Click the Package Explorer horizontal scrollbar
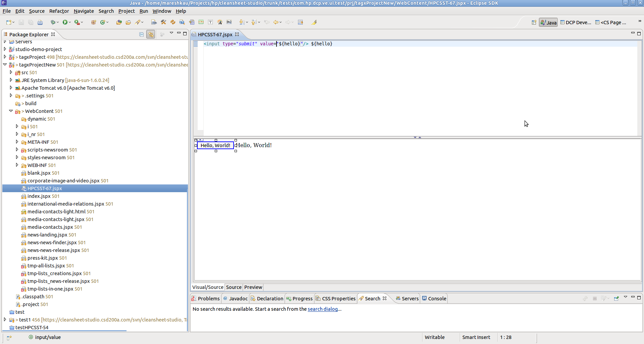 click(64, 331)
